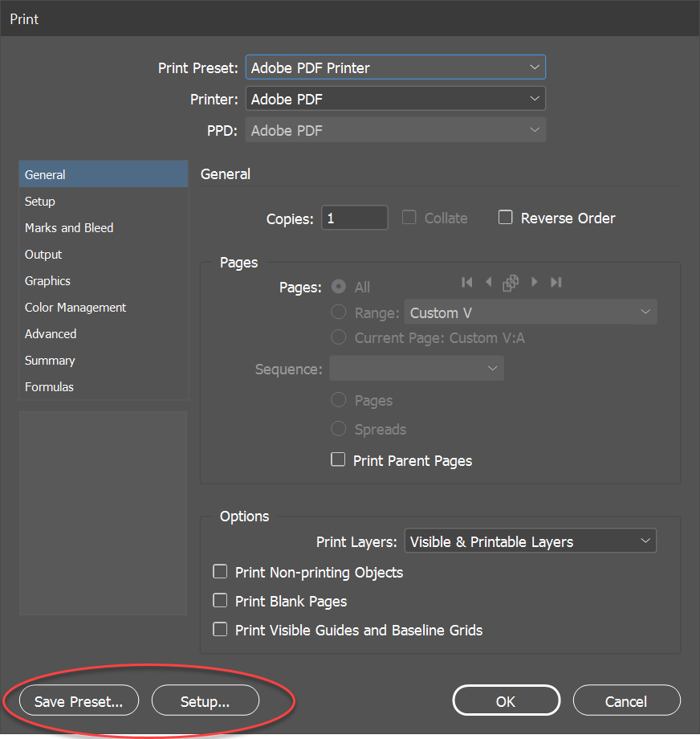700x739 pixels.
Task: Enable the Reverse Order checkbox
Action: point(506,217)
